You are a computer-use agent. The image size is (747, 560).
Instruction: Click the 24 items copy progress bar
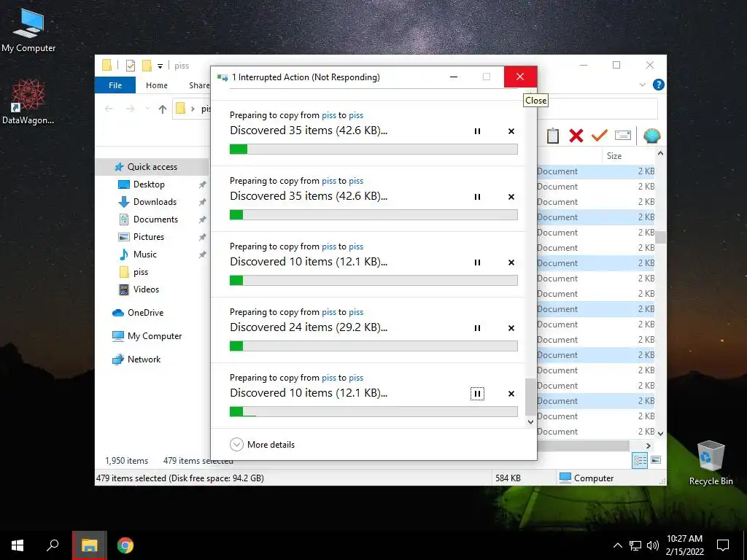[x=373, y=346]
